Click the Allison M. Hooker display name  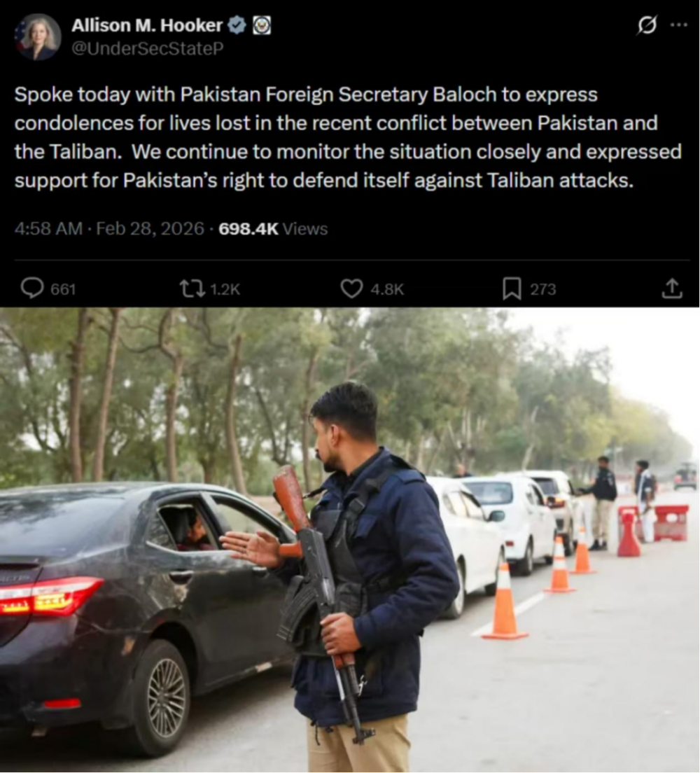point(147,25)
